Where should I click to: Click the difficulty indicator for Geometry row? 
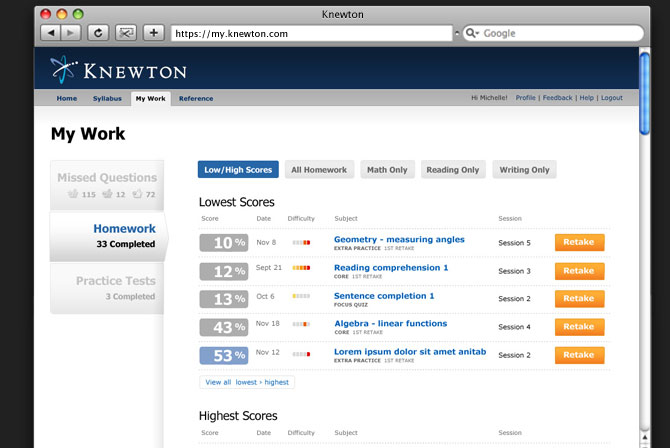pos(301,242)
